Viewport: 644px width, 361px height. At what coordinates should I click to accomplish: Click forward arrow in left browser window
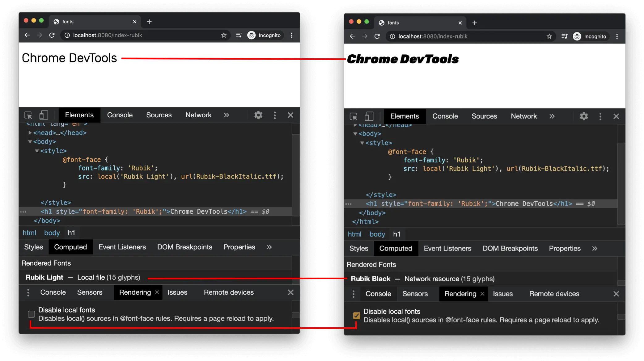point(40,35)
